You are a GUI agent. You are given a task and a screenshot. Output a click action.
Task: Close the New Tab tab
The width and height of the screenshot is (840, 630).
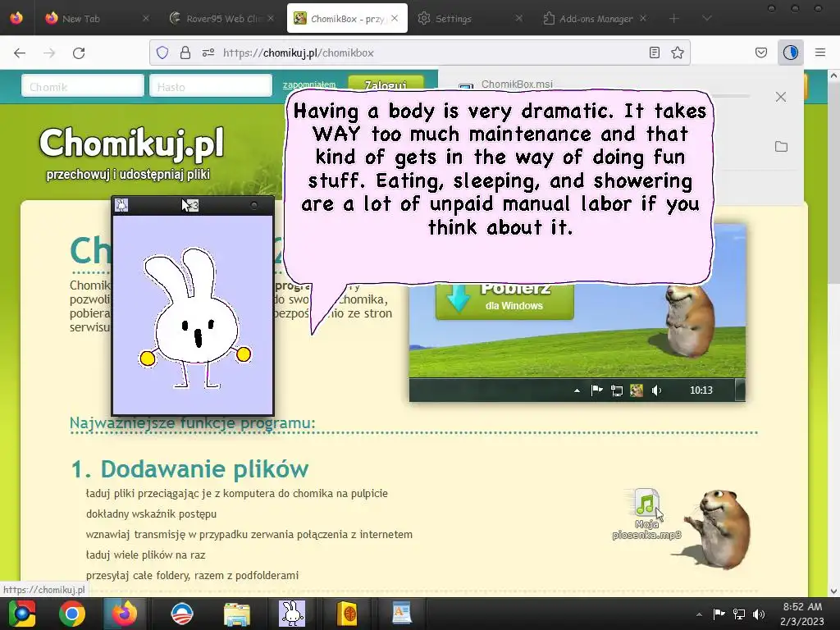146,18
